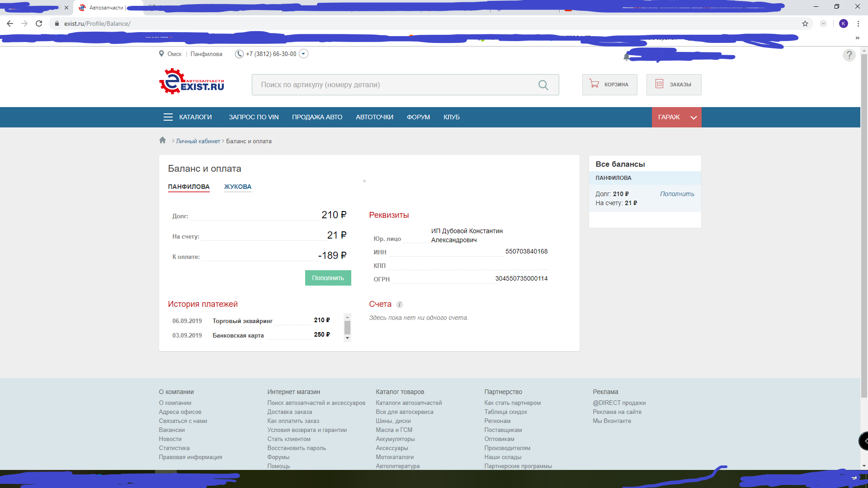Open Как оплатить заказ footer link
The width and height of the screenshot is (868, 488).
(x=293, y=421)
